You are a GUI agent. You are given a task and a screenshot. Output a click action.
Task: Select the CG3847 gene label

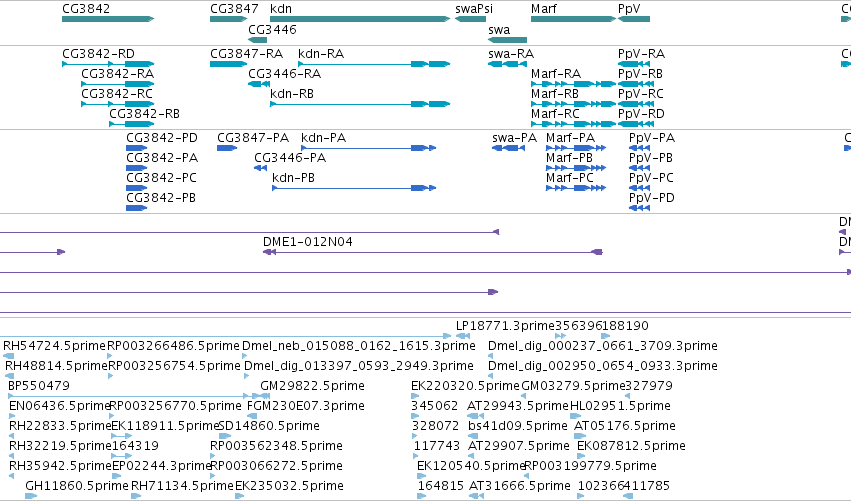coord(234,9)
